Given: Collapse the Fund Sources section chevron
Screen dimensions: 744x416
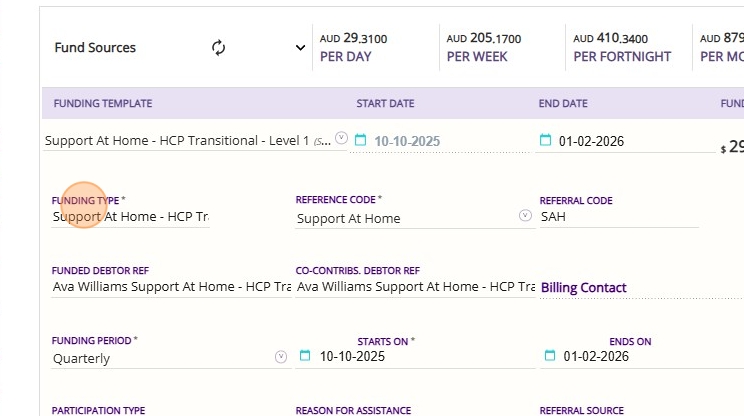Looking at the screenshot, I should [x=300, y=48].
